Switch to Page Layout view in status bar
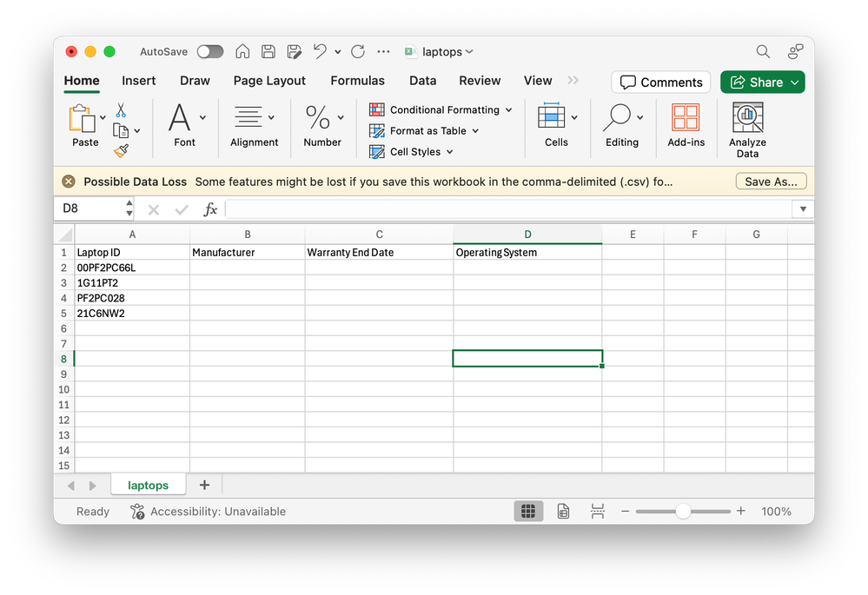This screenshot has height=595, width=868. [563, 511]
